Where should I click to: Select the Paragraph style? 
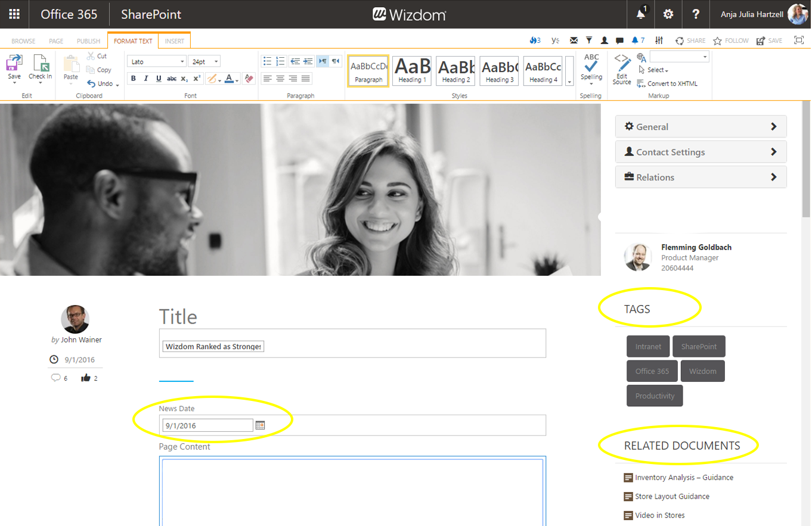click(x=368, y=71)
